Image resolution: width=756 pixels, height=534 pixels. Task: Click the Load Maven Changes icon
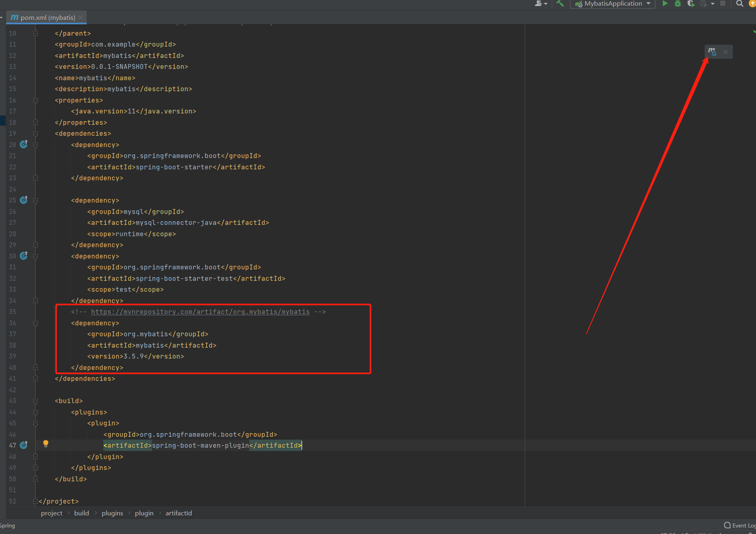click(712, 51)
